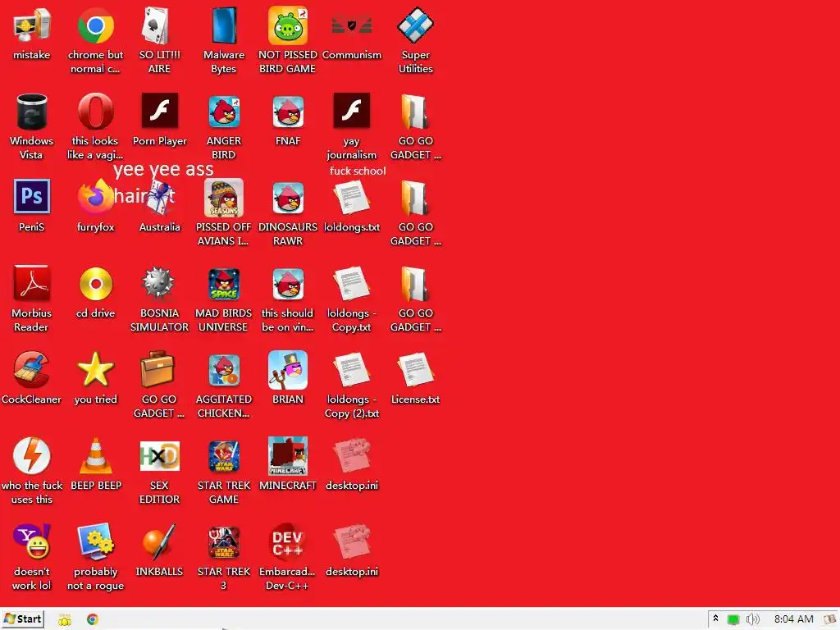
Task: Select the 'cd drive' disc icon
Action: pyautogui.click(x=95, y=283)
